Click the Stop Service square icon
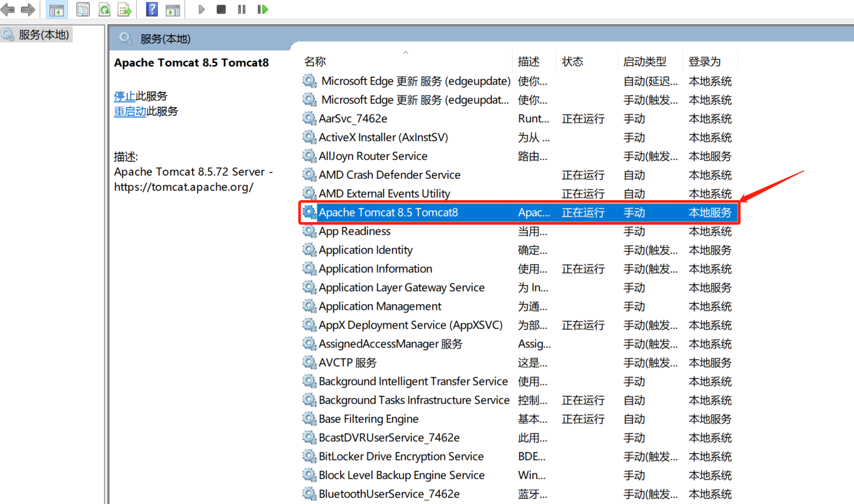 click(221, 9)
